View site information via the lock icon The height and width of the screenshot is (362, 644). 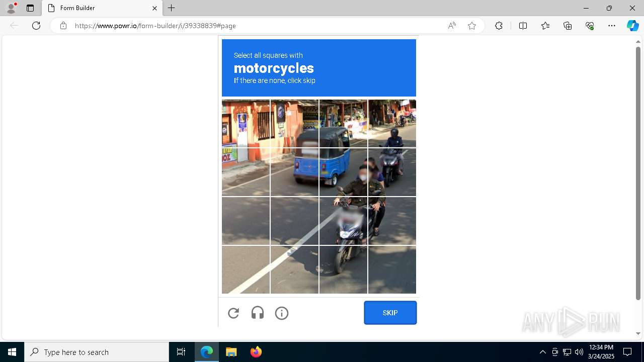pyautogui.click(x=63, y=26)
